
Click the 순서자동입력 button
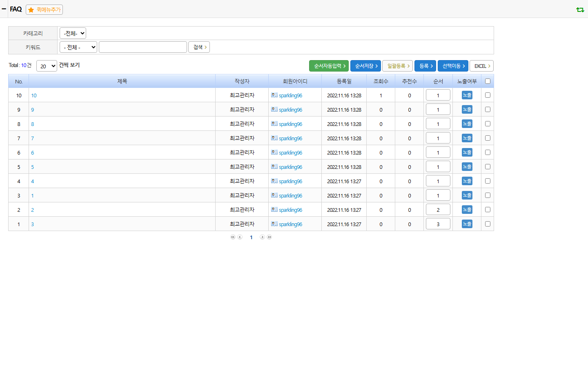pyautogui.click(x=329, y=66)
